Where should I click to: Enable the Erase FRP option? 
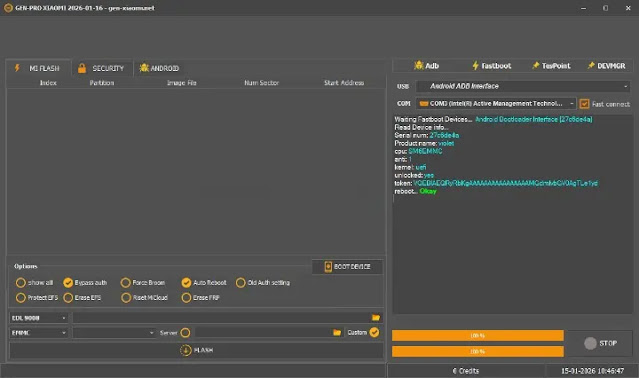(x=186, y=298)
